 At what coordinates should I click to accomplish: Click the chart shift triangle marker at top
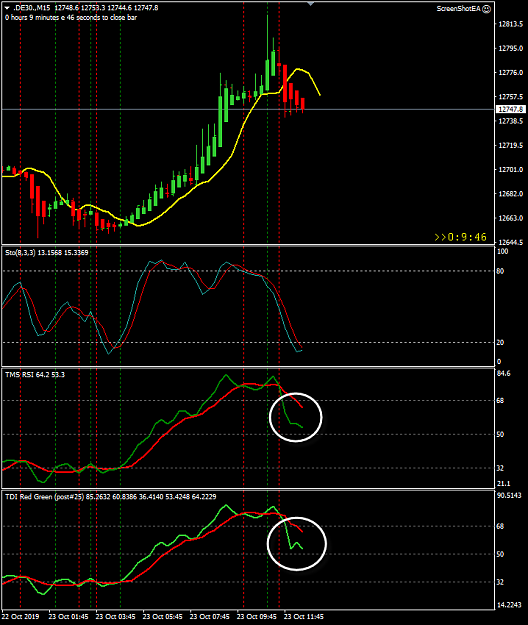coord(311,4)
